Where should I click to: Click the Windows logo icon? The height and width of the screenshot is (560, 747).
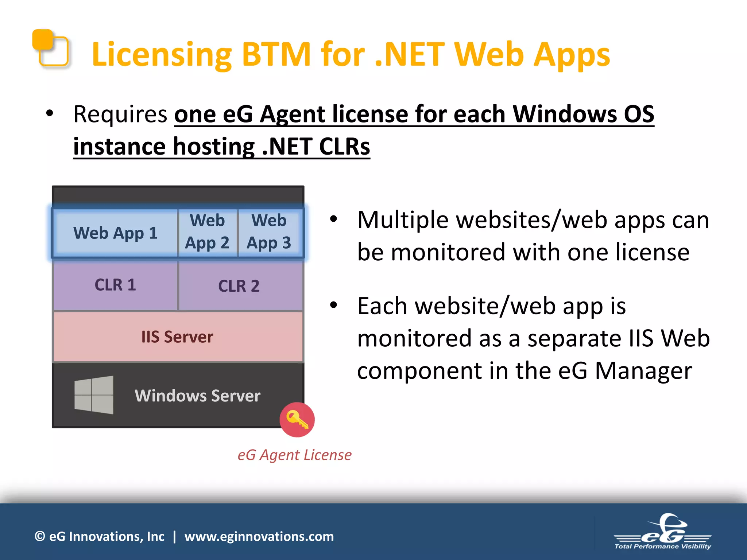click(94, 395)
